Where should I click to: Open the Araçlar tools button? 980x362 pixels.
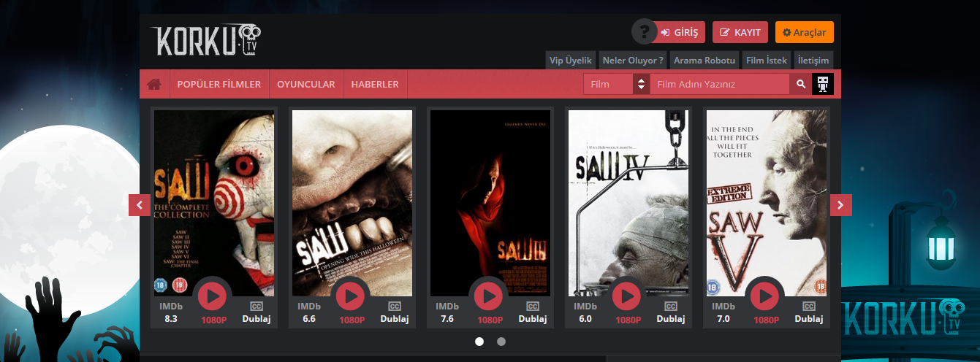click(x=805, y=32)
